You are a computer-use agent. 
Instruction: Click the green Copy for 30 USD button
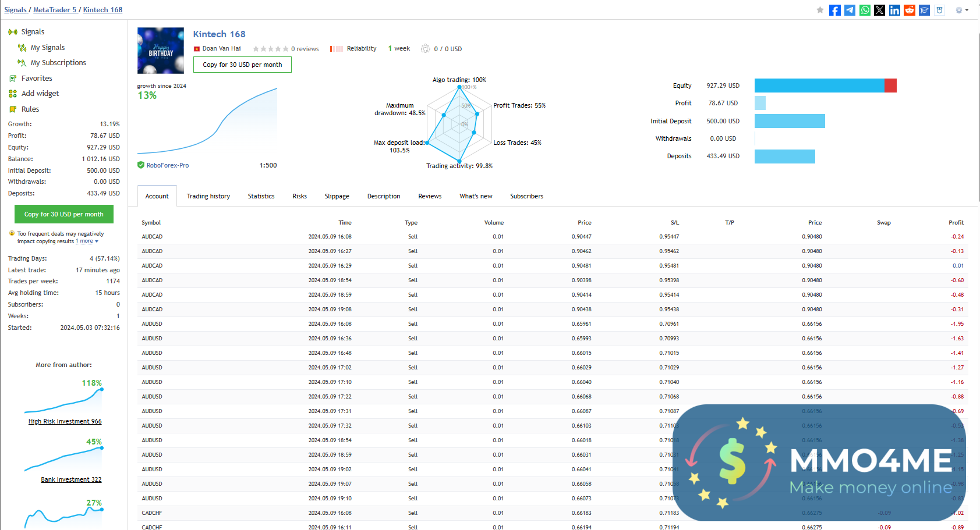(64, 214)
